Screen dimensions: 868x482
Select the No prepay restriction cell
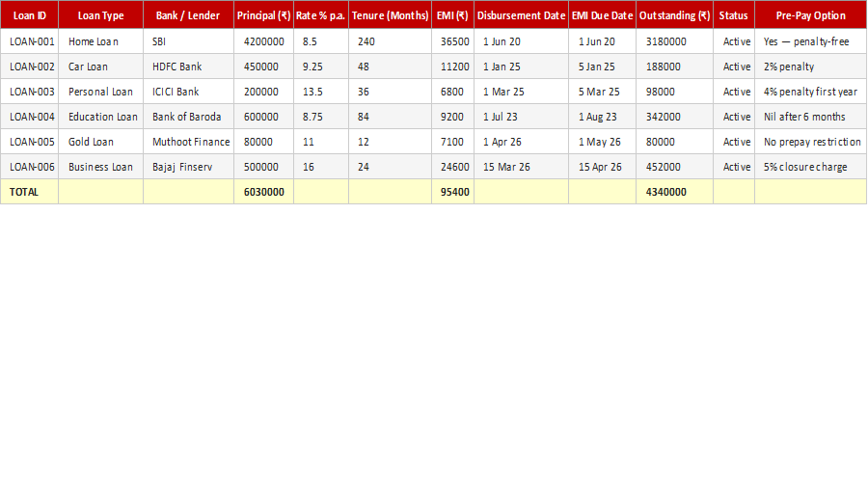(810, 142)
